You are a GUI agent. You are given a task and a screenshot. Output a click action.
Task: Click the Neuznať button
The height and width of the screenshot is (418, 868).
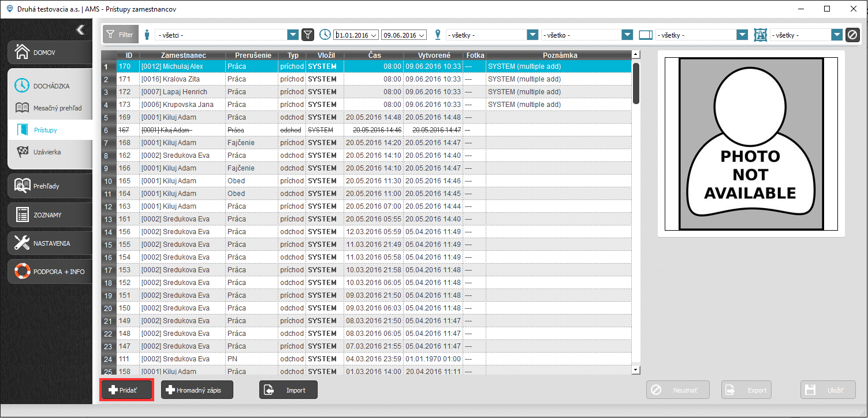pyautogui.click(x=678, y=390)
